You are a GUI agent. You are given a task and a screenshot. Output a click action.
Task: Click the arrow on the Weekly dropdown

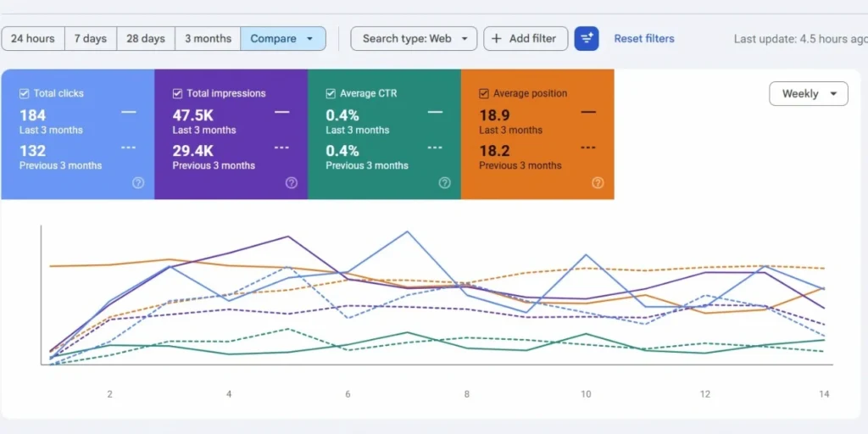pos(833,93)
